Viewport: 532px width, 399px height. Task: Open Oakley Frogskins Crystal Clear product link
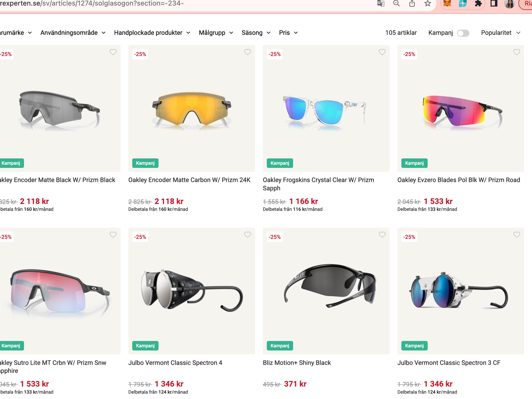(x=318, y=184)
